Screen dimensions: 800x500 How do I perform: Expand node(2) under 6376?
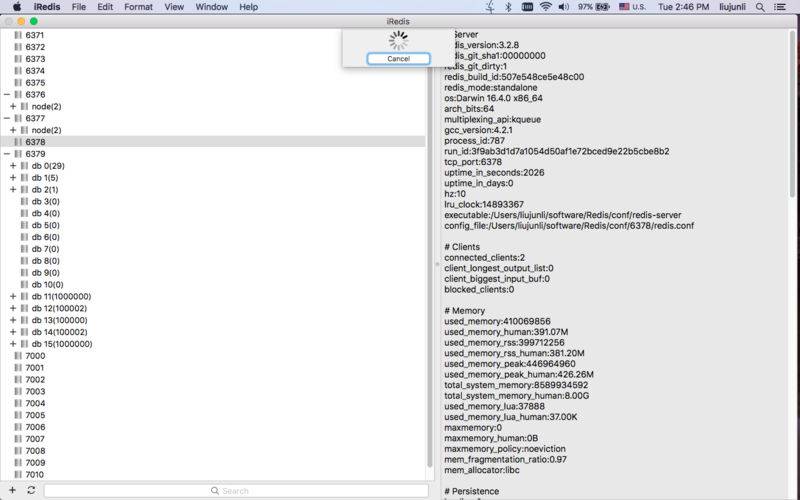pos(13,106)
